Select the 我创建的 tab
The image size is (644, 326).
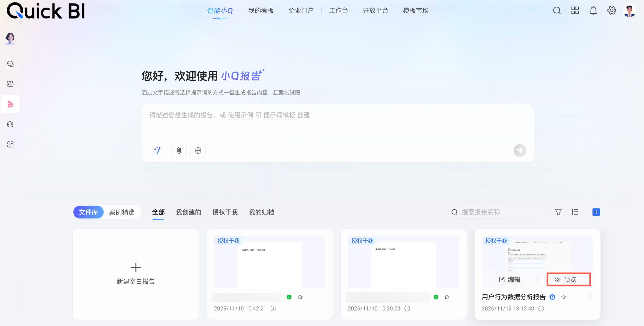[189, 212]
